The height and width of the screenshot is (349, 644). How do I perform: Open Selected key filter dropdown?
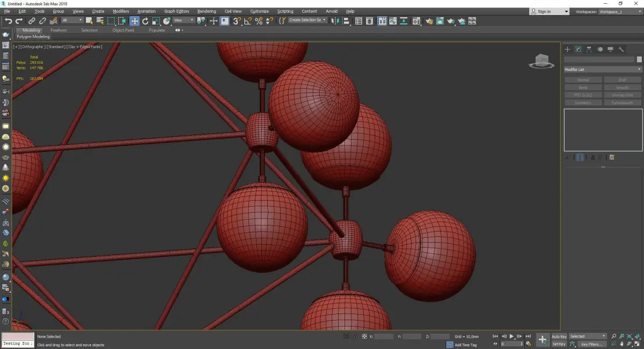(x=588, y=336)
